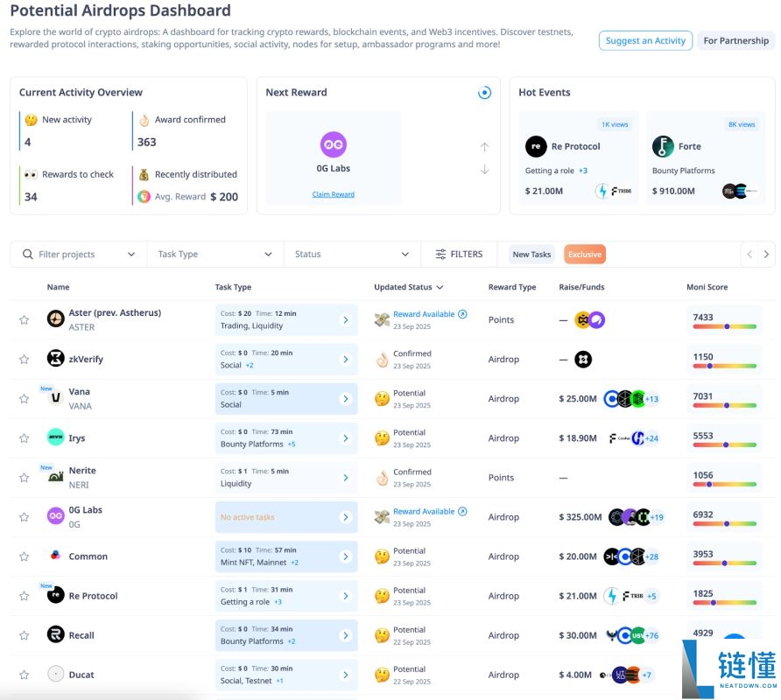The height and width of the screenshot is (700, 781).
Task: Open the Filter projects dropdown
Action: (79, 254)
